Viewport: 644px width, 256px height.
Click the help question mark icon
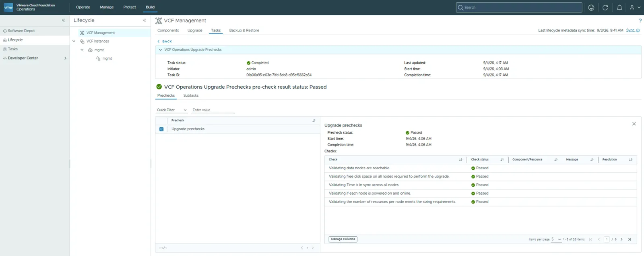coord(640,21)
